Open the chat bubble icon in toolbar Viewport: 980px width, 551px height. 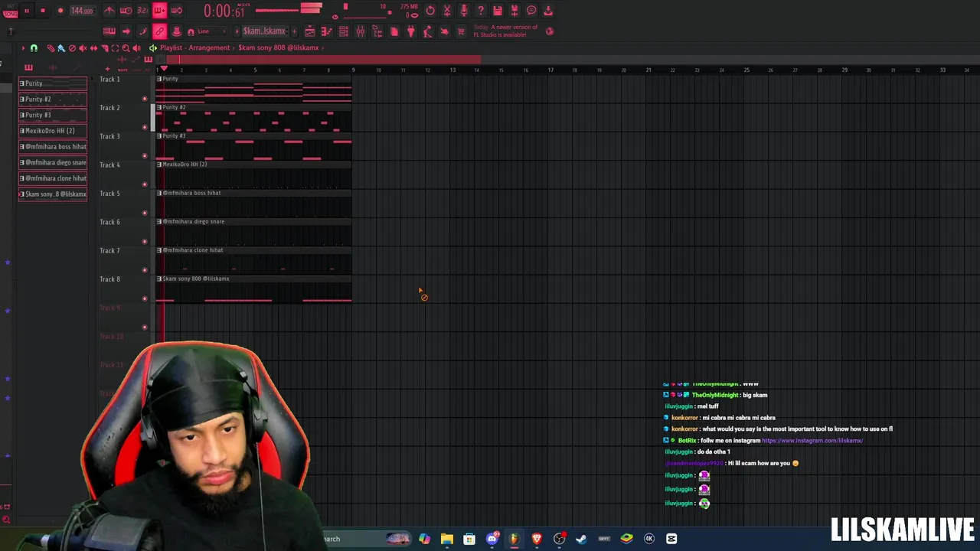(x=531, y=11)
